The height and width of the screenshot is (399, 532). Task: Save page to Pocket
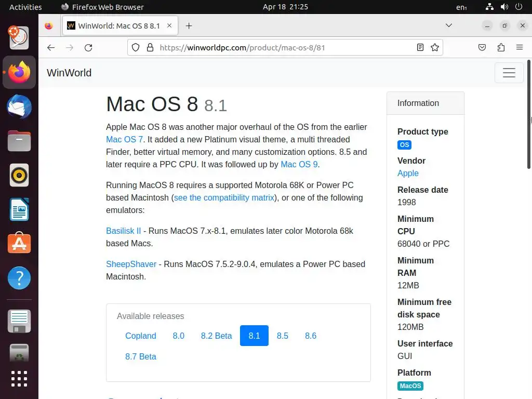pos(482,47)
